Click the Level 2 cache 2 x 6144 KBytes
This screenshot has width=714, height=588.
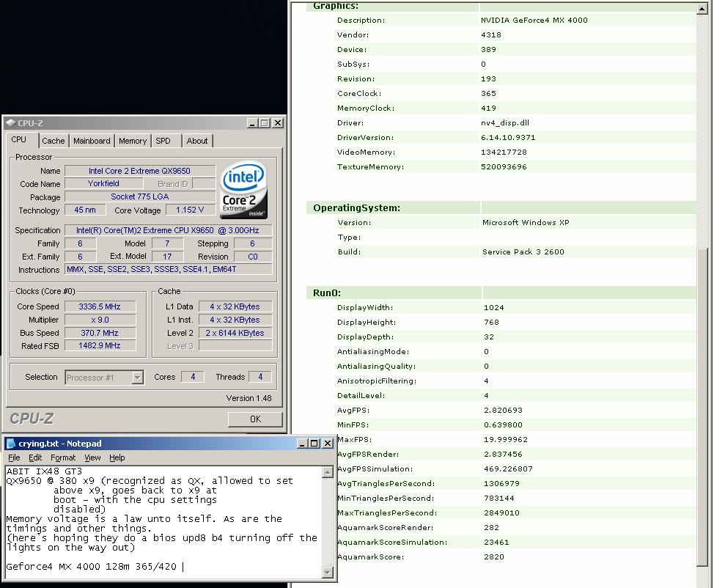point(235,333)
